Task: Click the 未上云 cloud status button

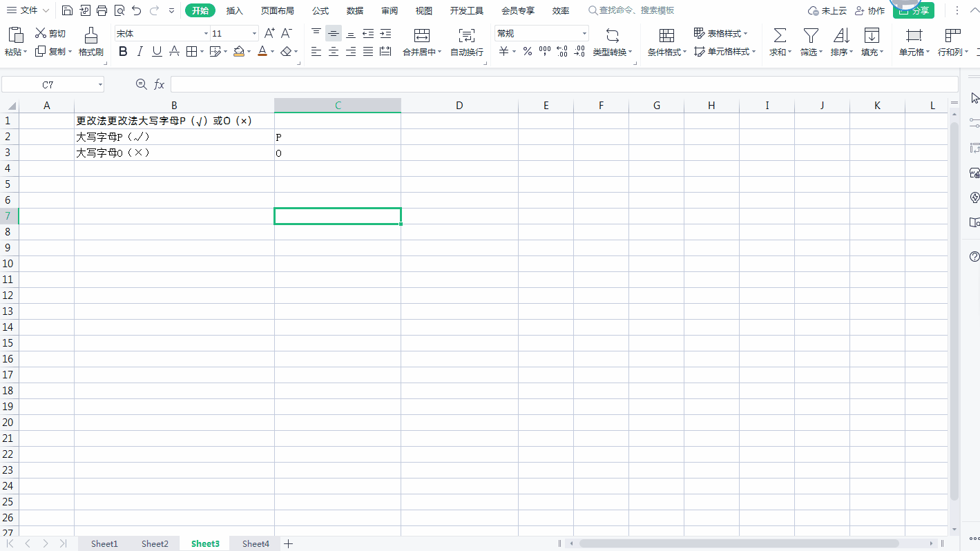Action: click(827, 10)
